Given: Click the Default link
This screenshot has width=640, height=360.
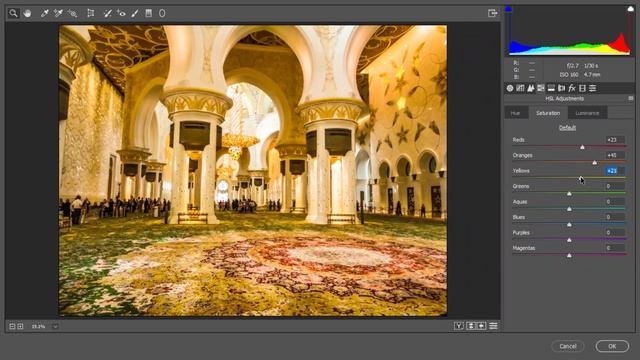Looking at the screenshot, I should click(x=567, y=128).
